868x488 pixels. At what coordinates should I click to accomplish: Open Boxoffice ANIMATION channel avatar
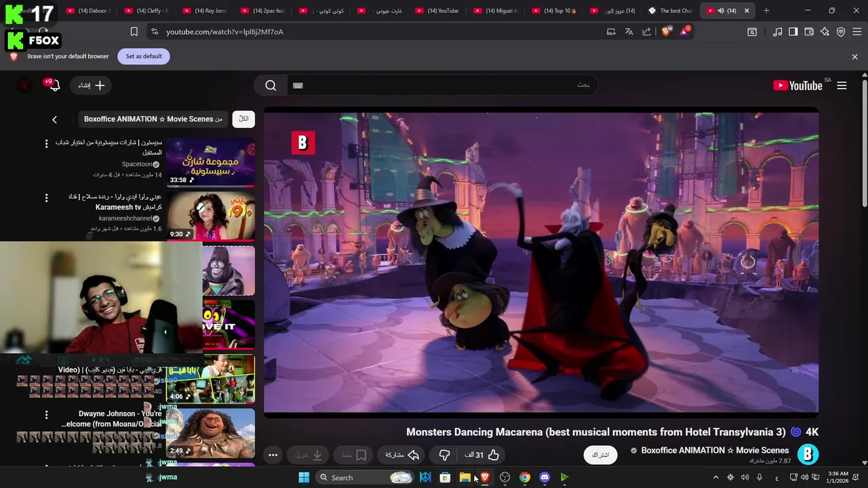808,454
